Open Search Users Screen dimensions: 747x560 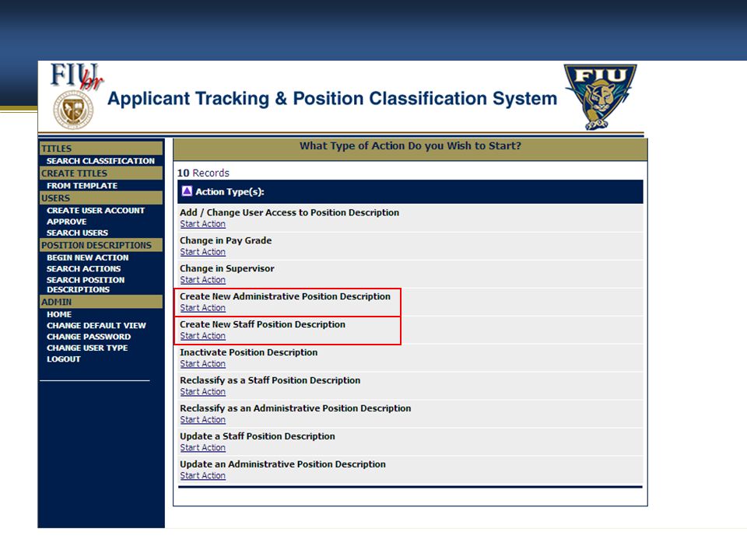(77, 233)
